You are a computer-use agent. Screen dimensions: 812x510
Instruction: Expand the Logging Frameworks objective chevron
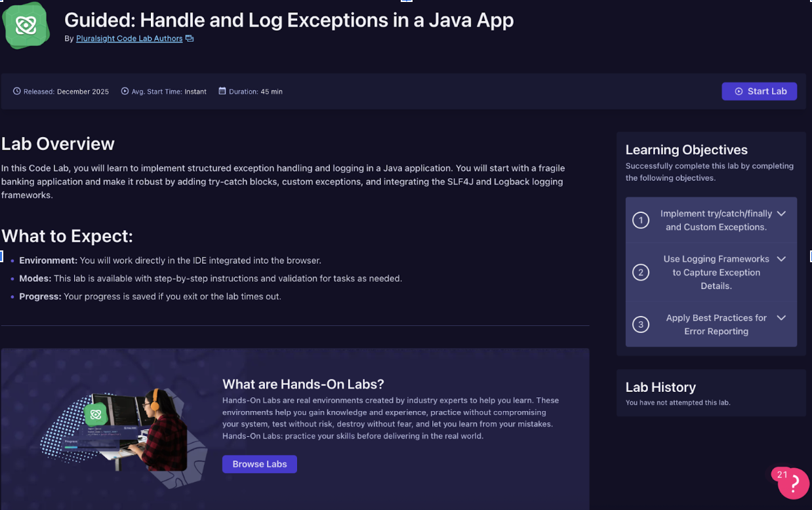tap(781, 259)
